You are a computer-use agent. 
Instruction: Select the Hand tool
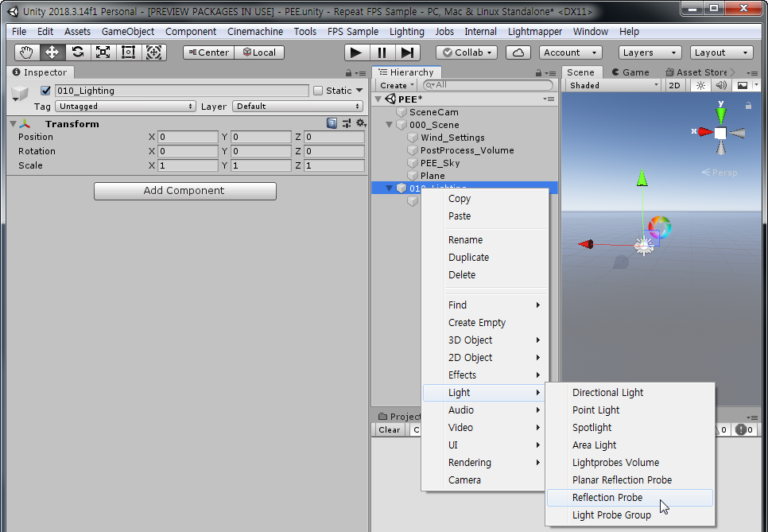click(26, 52)
